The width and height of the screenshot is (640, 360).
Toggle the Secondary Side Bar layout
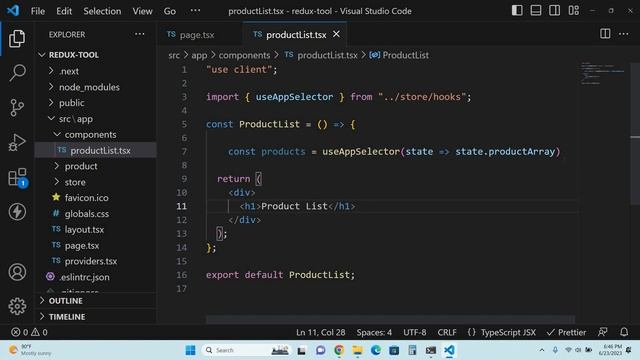tap(554, 11)
